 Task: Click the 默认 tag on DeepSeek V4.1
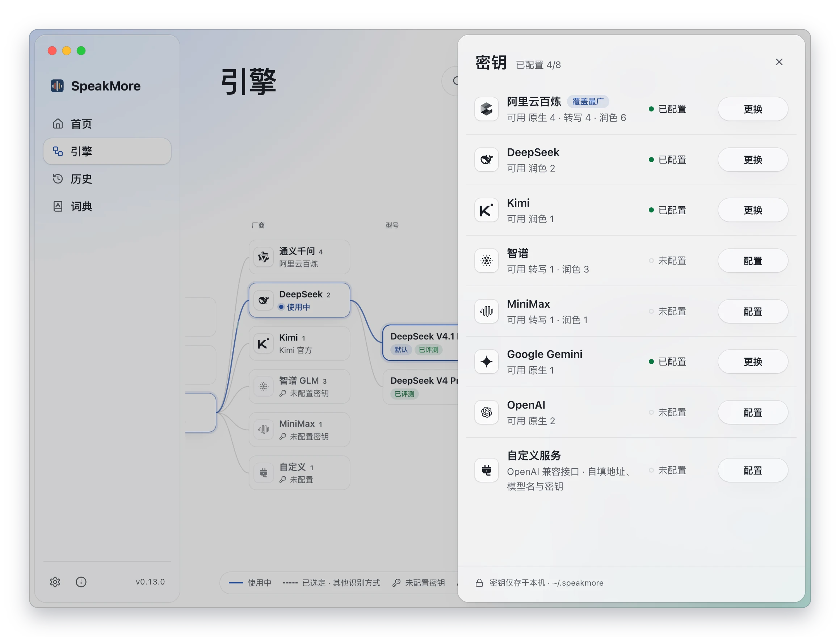pos(401,350)
